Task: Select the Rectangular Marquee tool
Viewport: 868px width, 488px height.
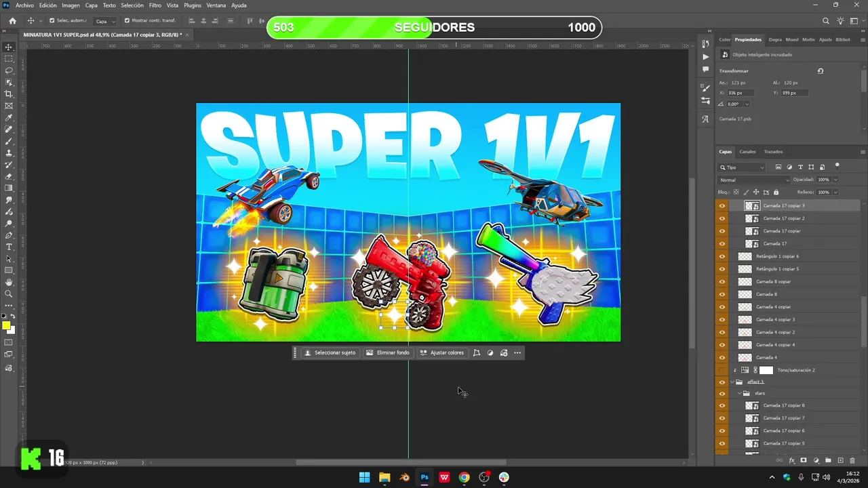Action: point(9,59)
